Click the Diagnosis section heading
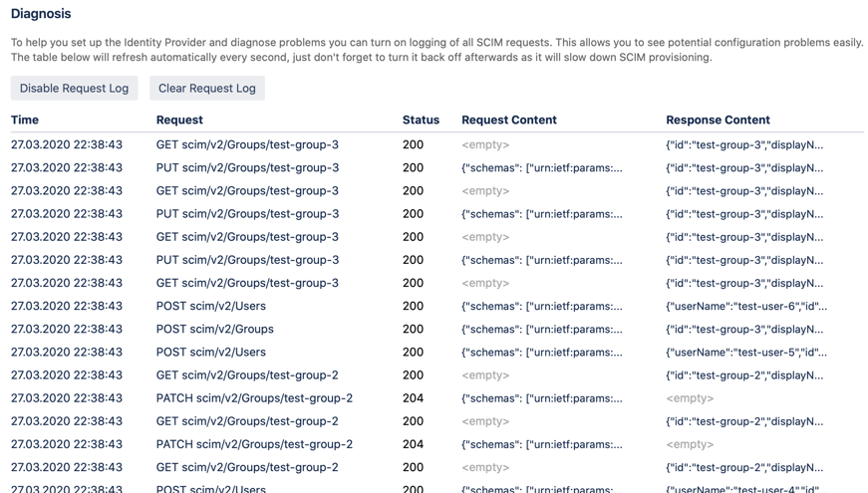The image size is (868, 493). coord(41,14)
